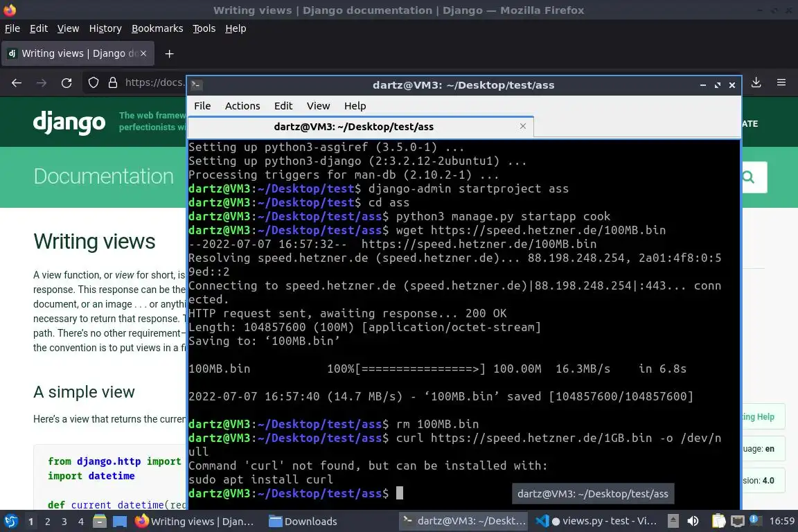Go forward in Firefox history
Viewport: 798px width, 532px height.
(42, 82)
